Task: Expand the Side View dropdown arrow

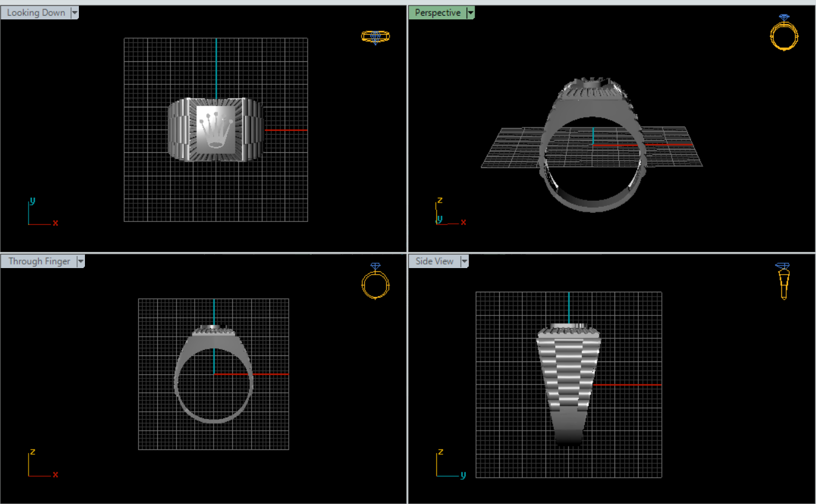Action: [465, 261]
